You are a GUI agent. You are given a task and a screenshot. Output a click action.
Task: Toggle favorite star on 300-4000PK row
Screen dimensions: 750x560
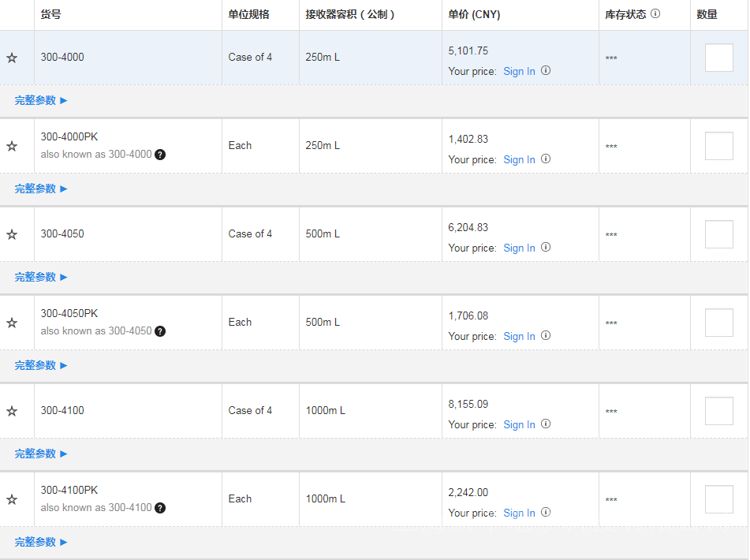coord(12,146)
